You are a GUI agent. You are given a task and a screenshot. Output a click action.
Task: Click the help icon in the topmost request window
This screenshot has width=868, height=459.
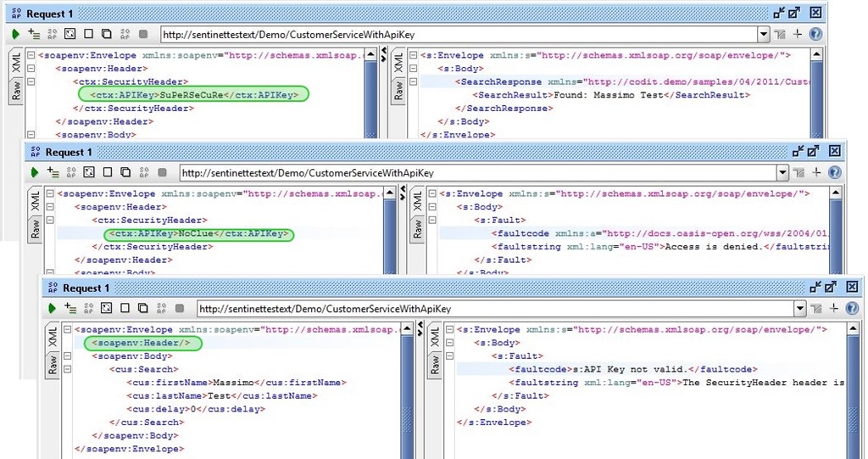click(x=815, y=34)
